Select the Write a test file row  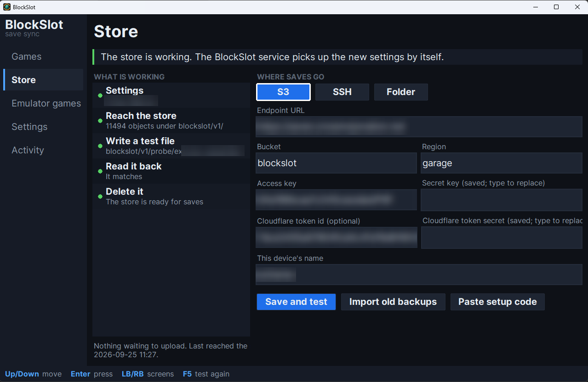click(x=171, y=146)
